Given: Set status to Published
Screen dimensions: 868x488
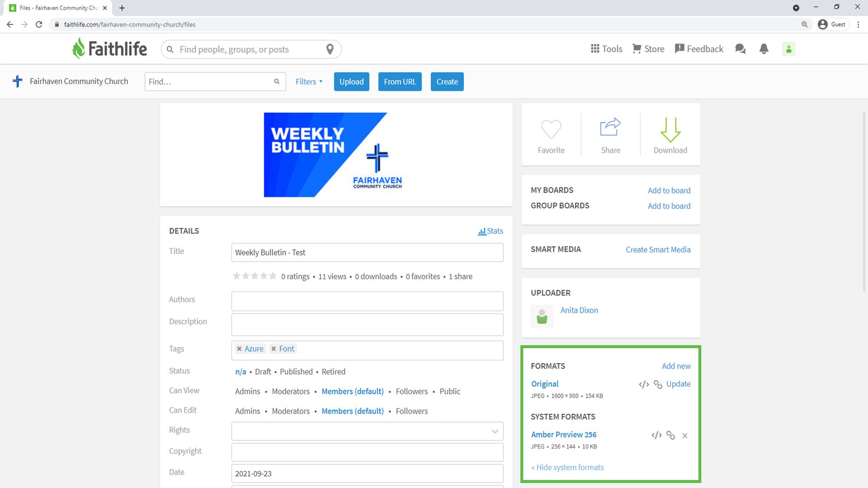Looking at the screenshot, I should coord(296,371).
